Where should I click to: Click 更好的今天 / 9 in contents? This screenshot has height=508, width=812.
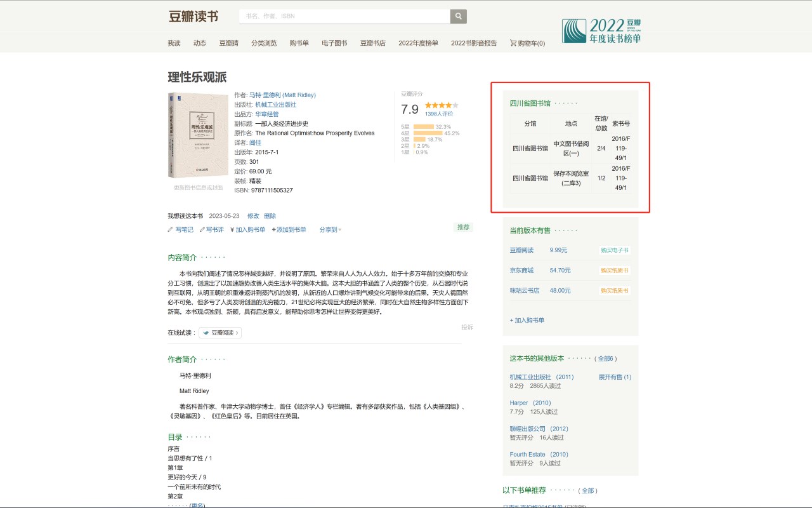pyautogui.click(x=187, y=478)
